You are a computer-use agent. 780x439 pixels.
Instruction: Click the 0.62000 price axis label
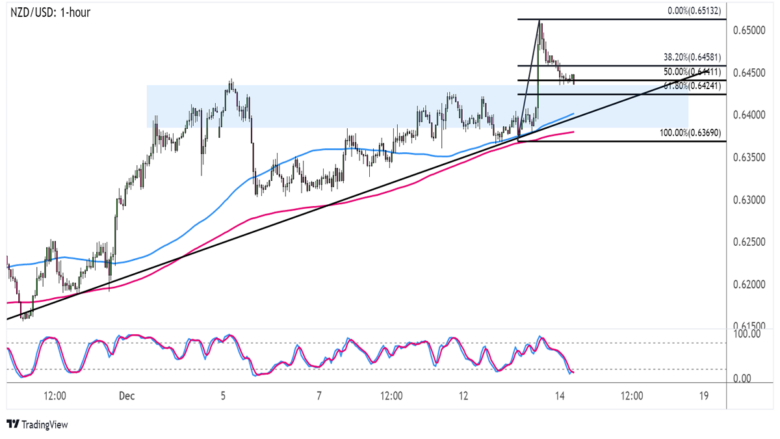coord(749,285)
